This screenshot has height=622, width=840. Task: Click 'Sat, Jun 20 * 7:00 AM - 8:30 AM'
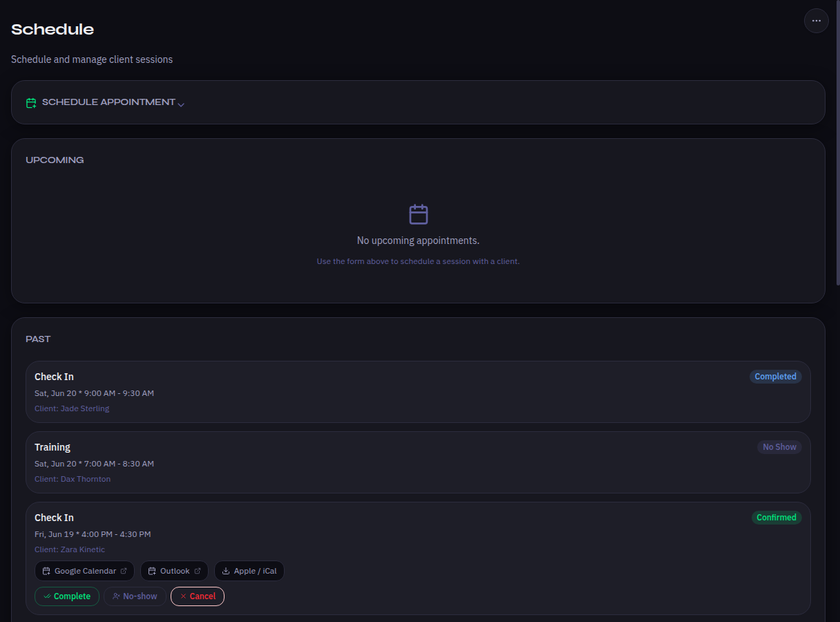click(x=94, y=464)
